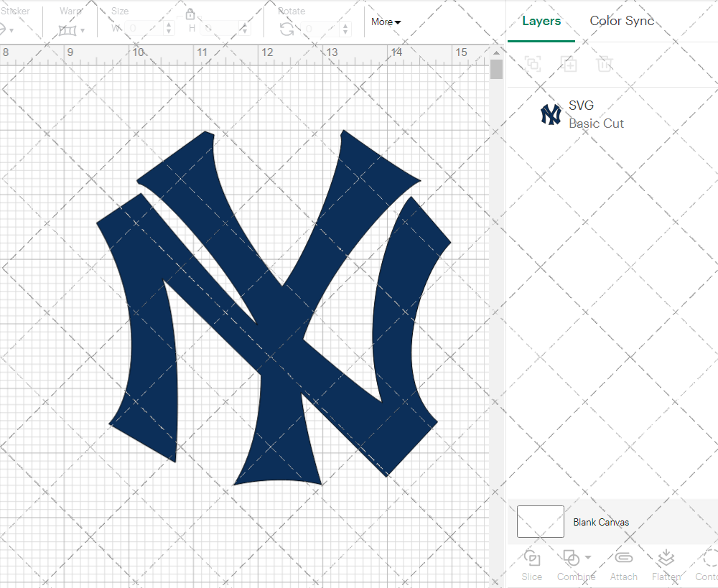Select the SVG layer thumbnail
The height and width of the screenshot is (588, 718).
click(x=551, y=114)
